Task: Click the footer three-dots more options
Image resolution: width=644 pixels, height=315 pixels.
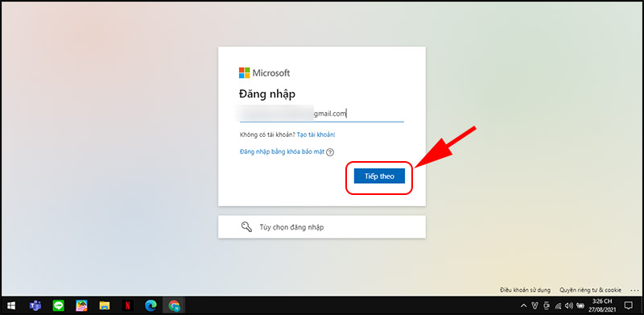Action: point(634,290)
